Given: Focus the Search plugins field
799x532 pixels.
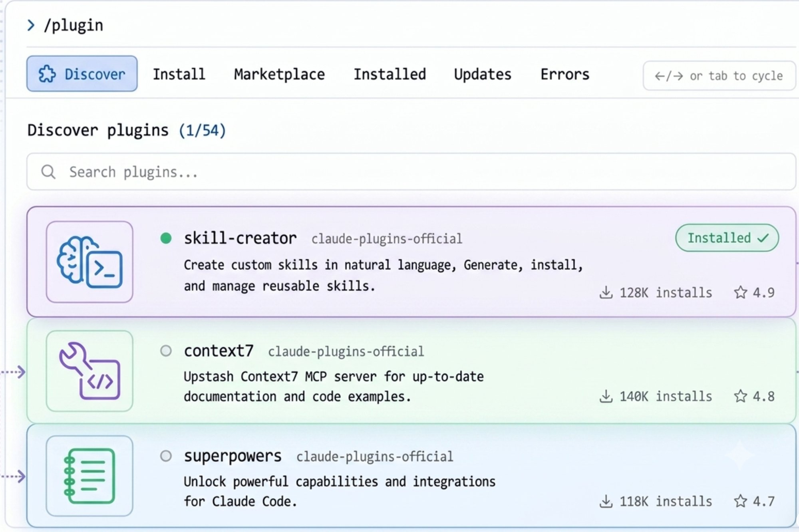Looking at the screenshot, I should click(411, 172).
